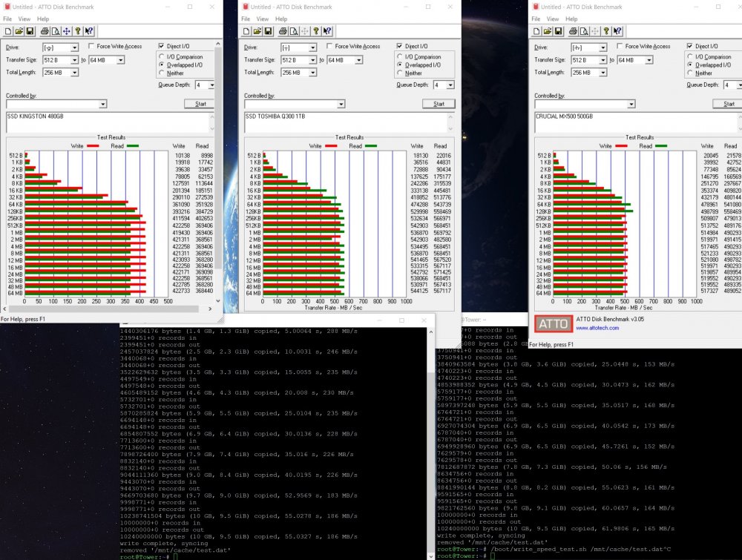This screenshot has width=742, height=560.
Task: Select I/O Comparison radio in Crucial window
Action: pos(690,56)
